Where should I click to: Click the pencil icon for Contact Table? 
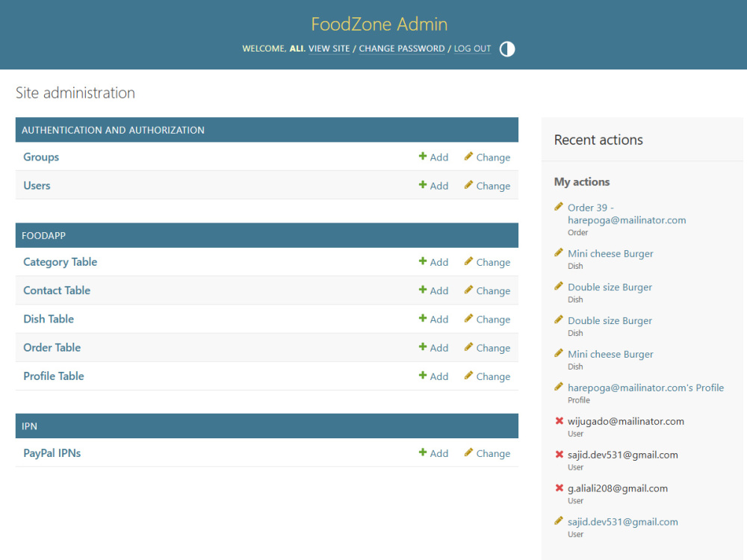point(469,290)
